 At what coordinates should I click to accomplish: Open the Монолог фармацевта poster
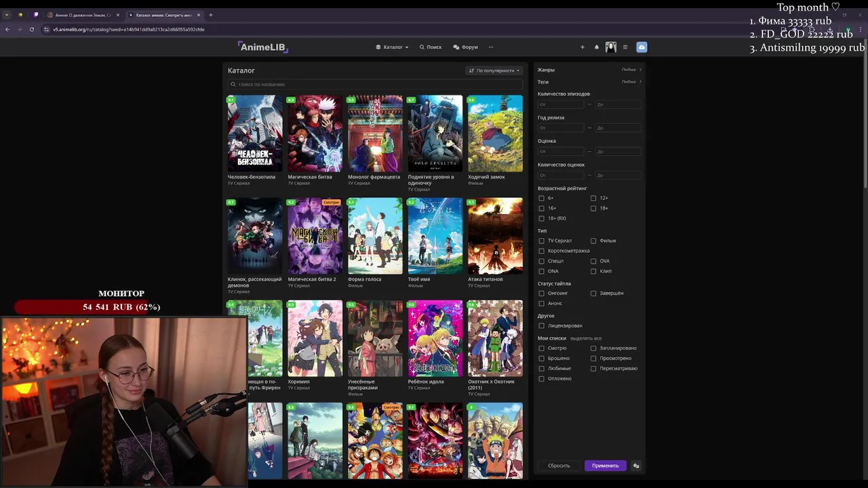(375, 134)
